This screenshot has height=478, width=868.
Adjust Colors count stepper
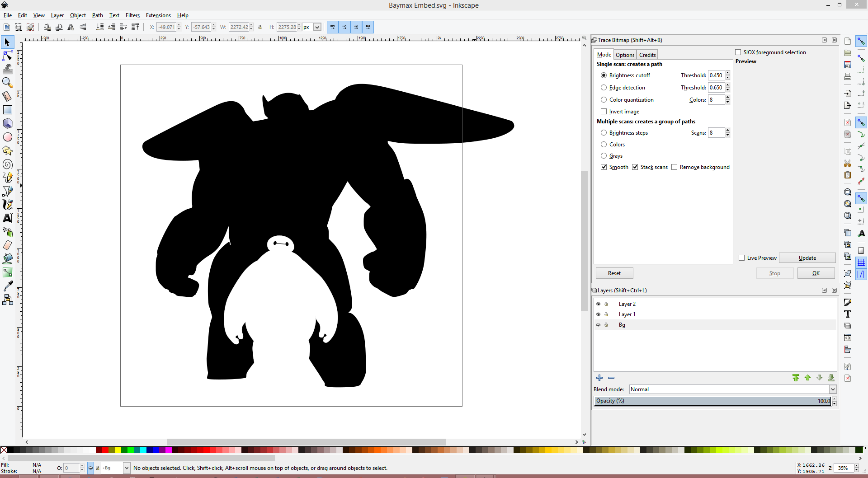[x=728, y=100]
